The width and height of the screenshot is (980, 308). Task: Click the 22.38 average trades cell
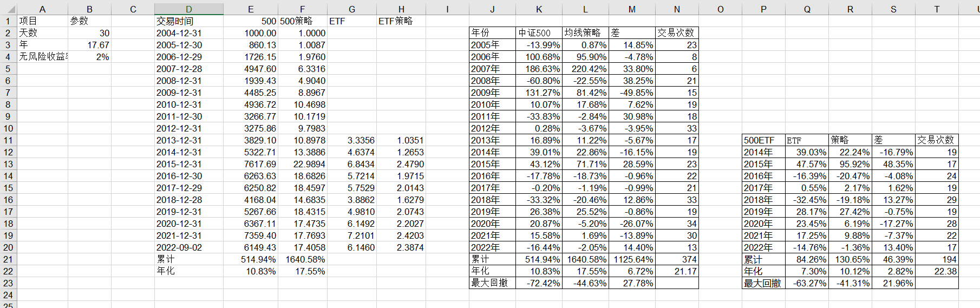click(x=937, y=271)
